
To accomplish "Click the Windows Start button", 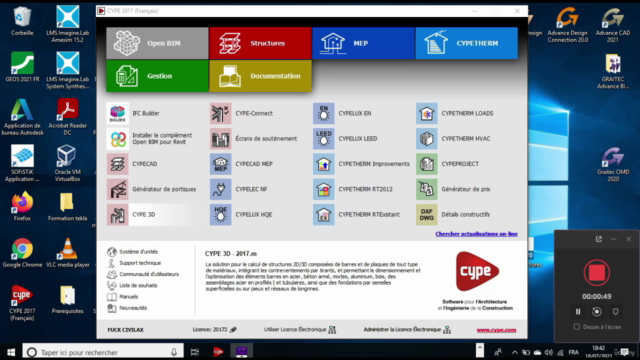I will [x=11, y=352].
